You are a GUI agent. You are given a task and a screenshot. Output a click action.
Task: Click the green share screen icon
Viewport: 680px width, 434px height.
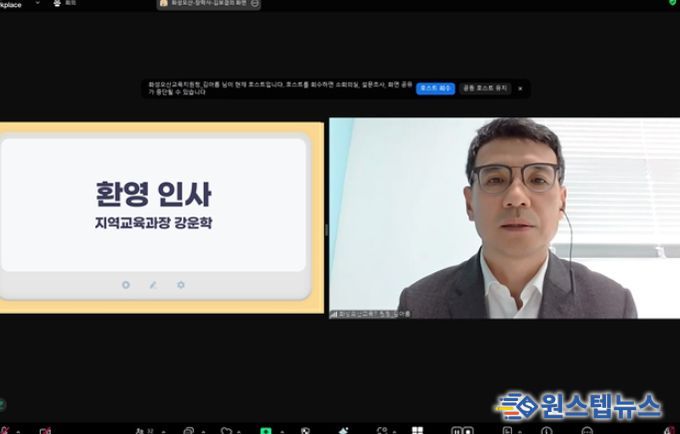[265, 431]
